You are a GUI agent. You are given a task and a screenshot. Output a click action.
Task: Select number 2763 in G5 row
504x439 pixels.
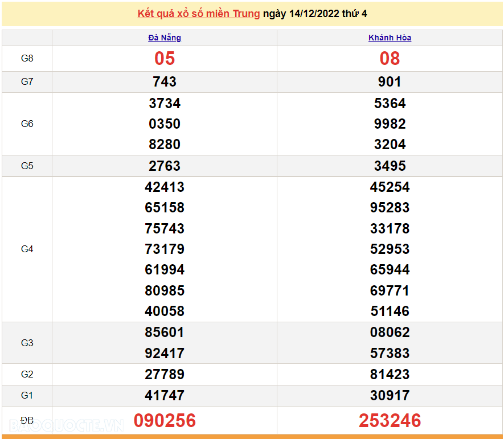[164, 166]
